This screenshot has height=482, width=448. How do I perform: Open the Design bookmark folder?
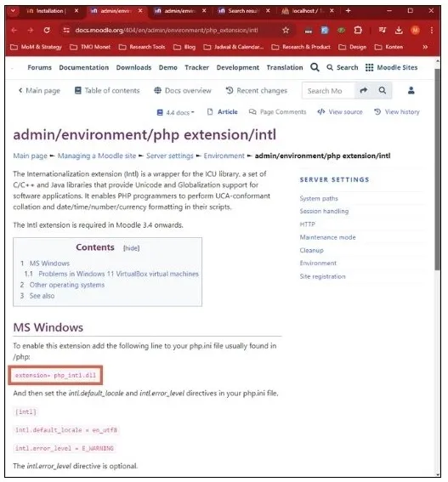353,47
